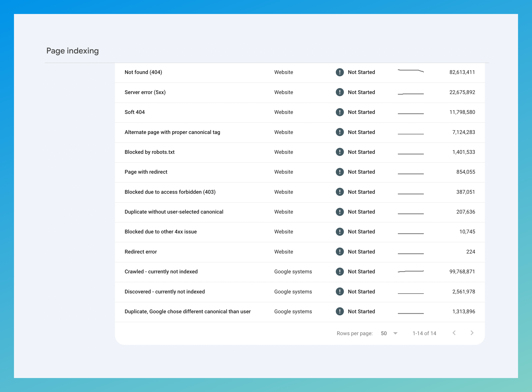Open Duplicate, Google chose different canonical than user
The image size is (532, 392).
click(x=300, y=311)
